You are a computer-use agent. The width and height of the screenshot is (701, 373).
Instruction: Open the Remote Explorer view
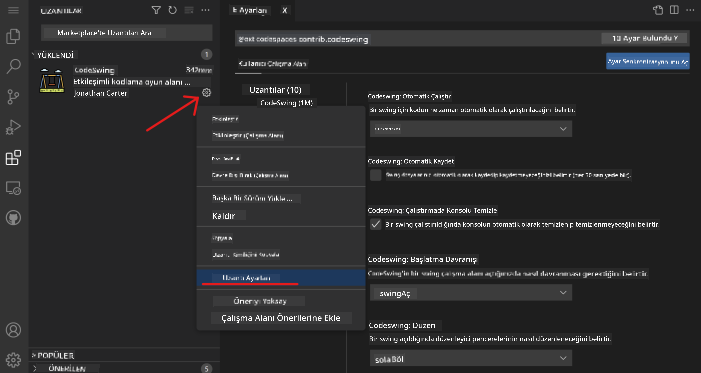pyautogui.click(x=13, y=188)
